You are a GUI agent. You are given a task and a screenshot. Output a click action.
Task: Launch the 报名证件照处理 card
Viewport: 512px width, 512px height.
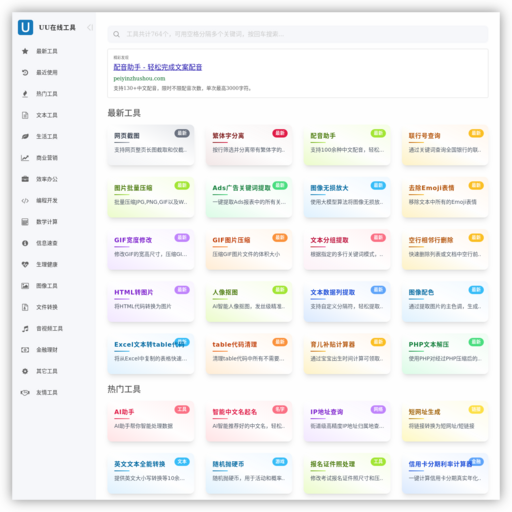347,473
